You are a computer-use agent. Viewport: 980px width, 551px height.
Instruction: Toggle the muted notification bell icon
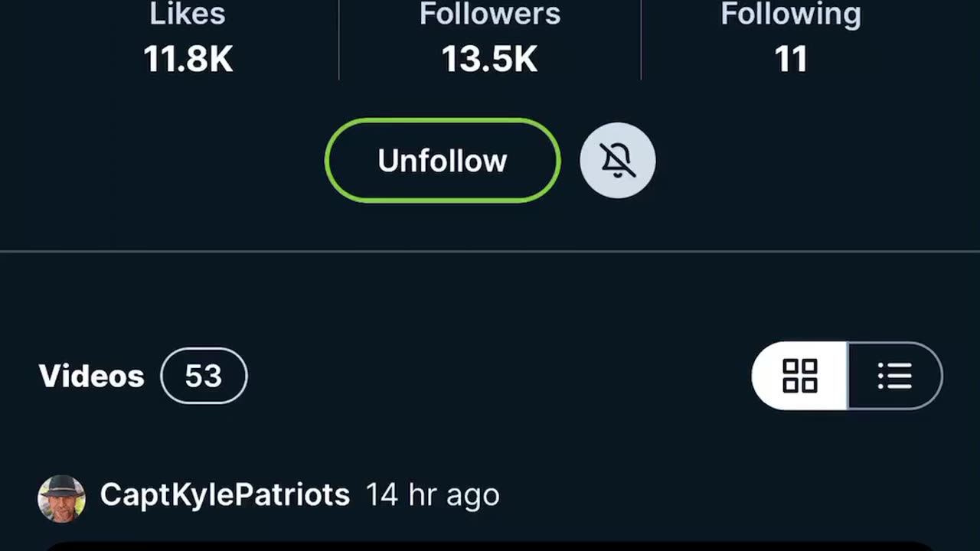(x=617, y=161)
